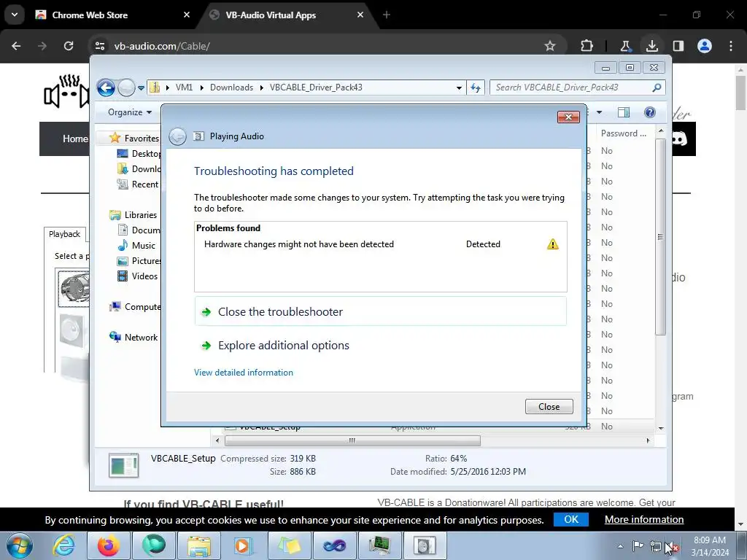
Task: Select Explore additional options
Action: point(284,345)
